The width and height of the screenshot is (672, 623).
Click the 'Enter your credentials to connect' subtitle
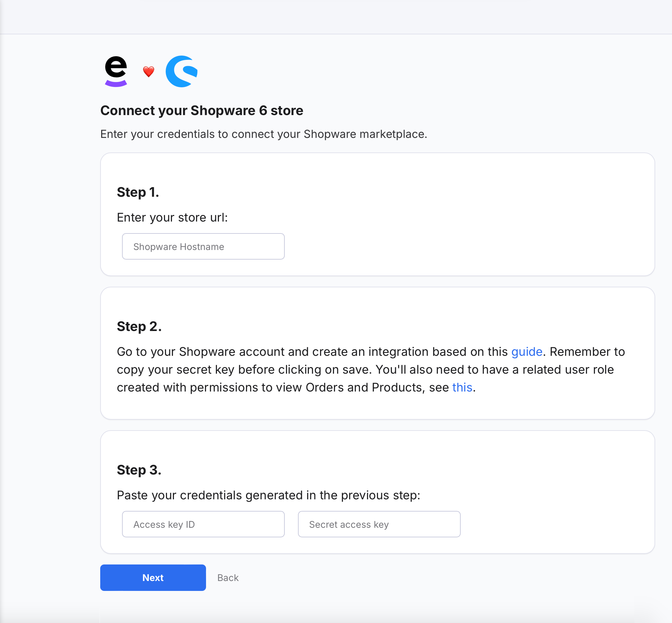264,134
